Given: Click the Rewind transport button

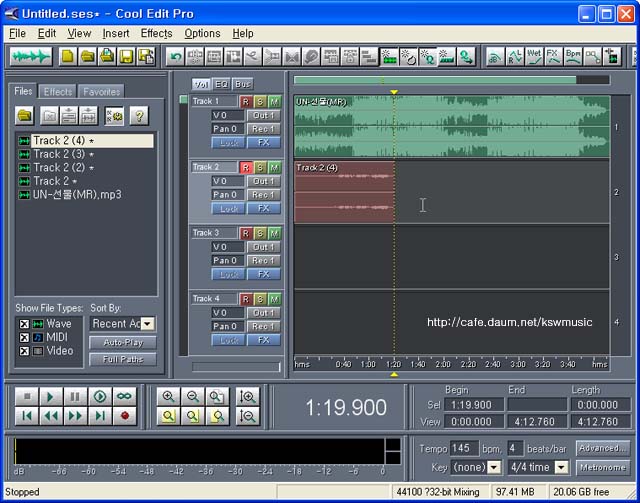Looking at the screenshot, I should coord(51,416).
